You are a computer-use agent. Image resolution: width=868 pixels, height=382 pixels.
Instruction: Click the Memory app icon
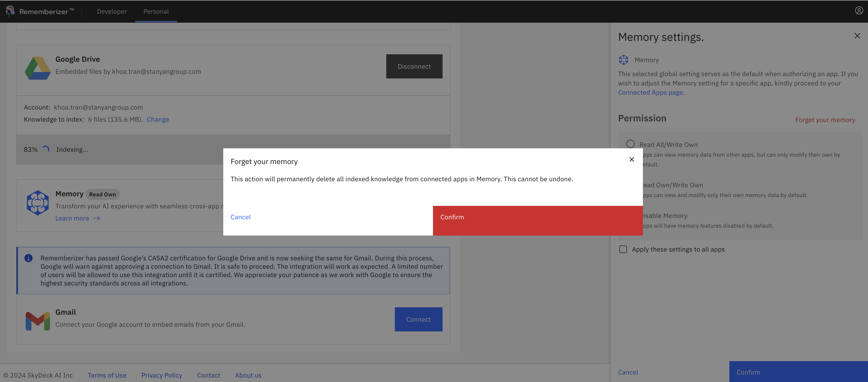pos(38,202)
